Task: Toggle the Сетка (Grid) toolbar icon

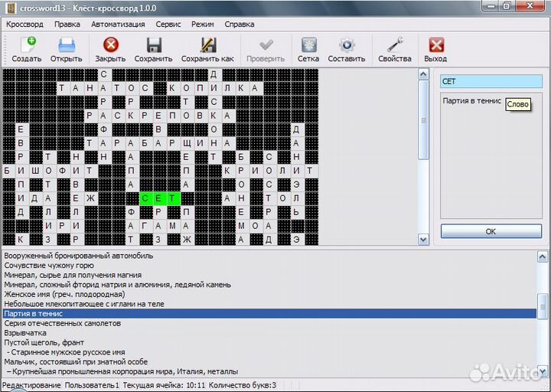Action: (308, 45)
